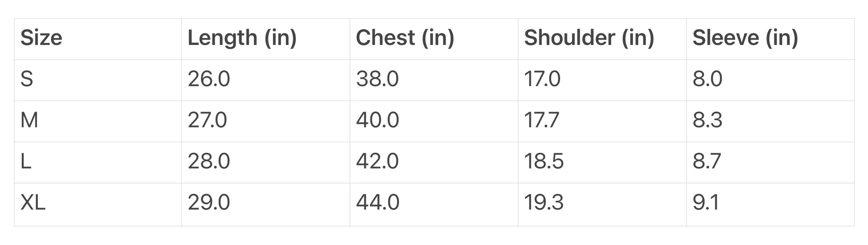Click the 29.0 length cell
Screen dimensions: 868x245
click(x=209, y=203)
